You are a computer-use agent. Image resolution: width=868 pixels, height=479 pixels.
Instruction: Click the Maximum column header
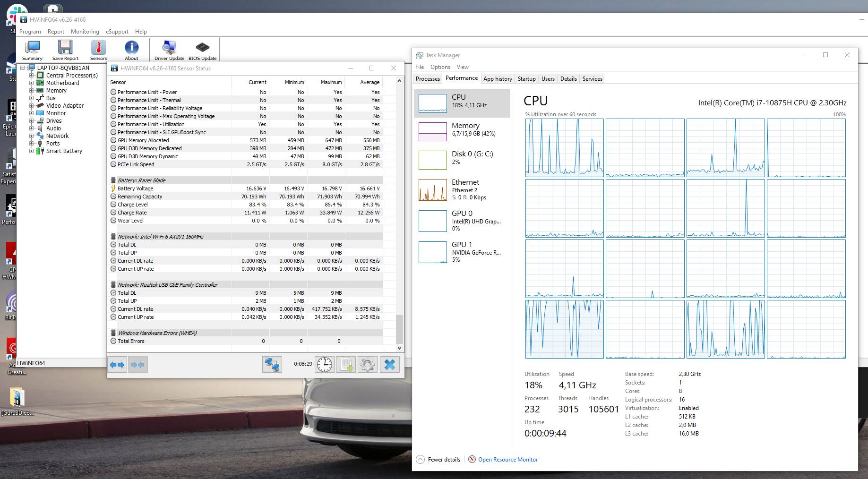coord(331,82)
